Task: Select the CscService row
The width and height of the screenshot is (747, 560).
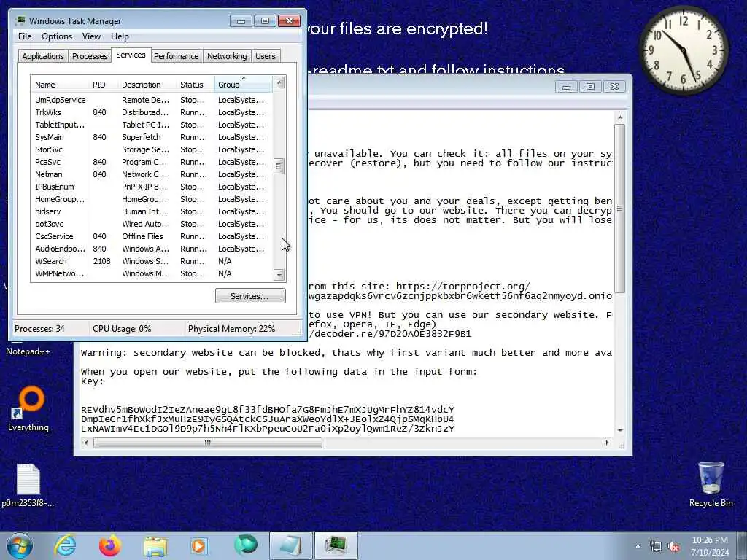Action: (x=152, y=236)
